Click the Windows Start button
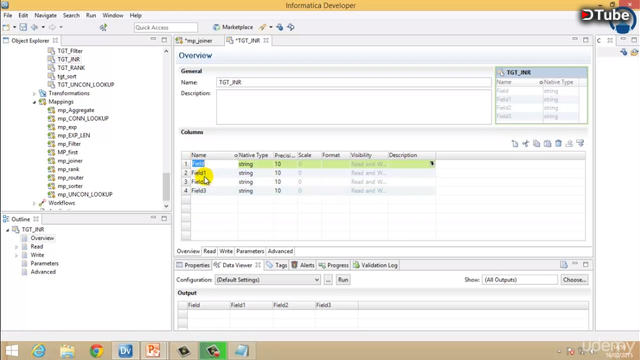This screenshot has width=640, height=360. tap(12, 351)
